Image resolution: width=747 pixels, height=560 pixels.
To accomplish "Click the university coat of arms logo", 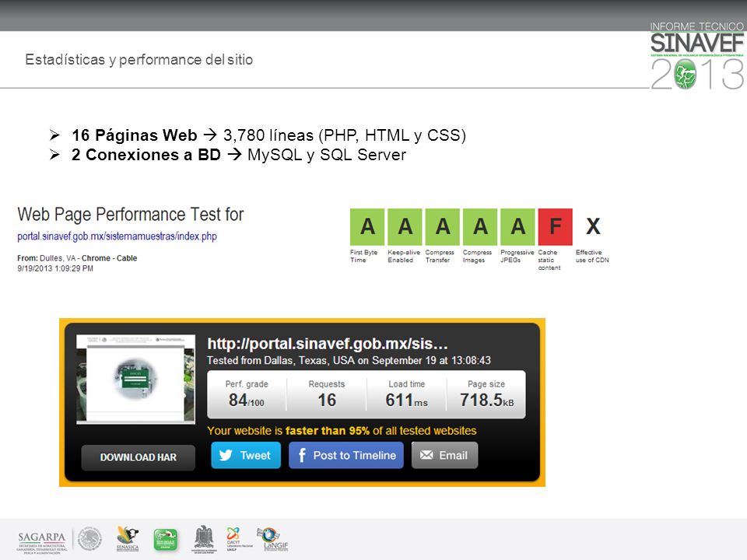I will click(204, 539).
